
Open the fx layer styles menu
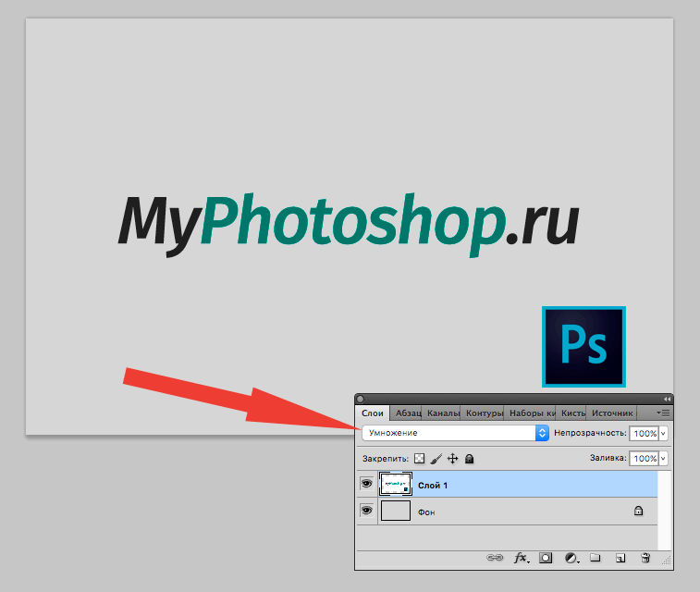point(521,558)
